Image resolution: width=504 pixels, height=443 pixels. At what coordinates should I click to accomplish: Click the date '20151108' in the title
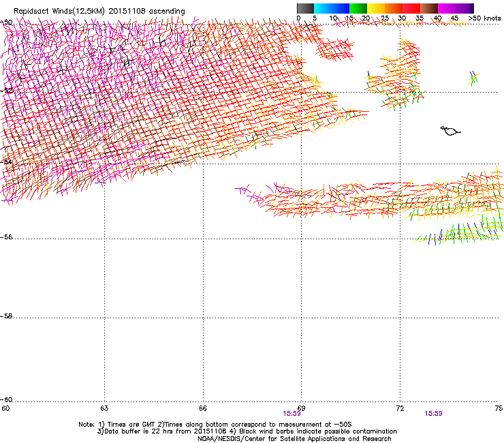coord(127,11)
